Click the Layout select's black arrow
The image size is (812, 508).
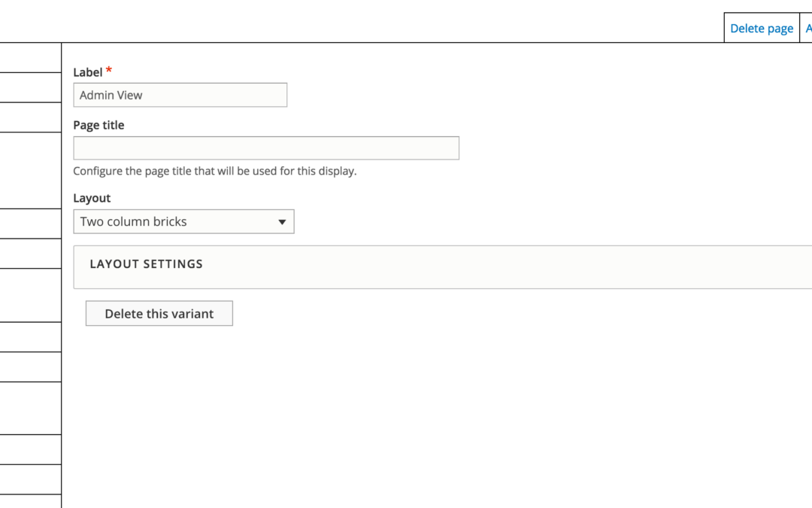tap(282, 222)
